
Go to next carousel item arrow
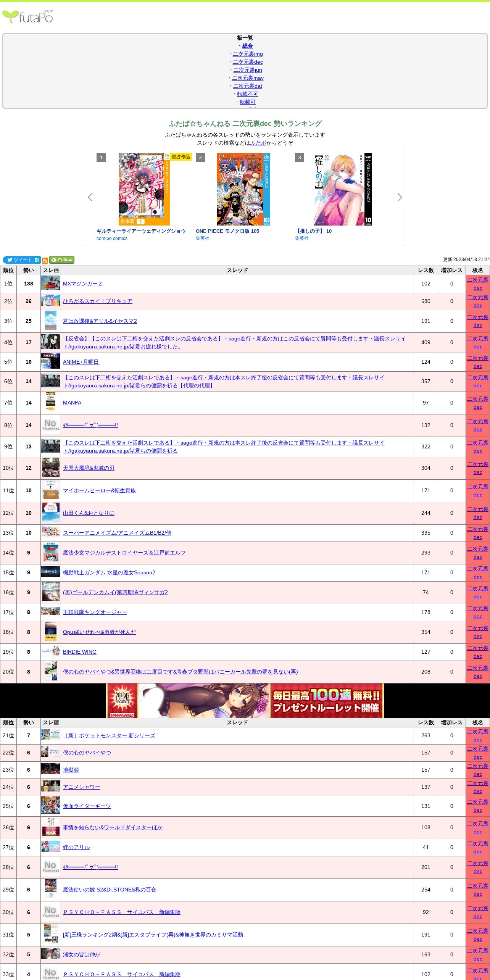point(400,197)
